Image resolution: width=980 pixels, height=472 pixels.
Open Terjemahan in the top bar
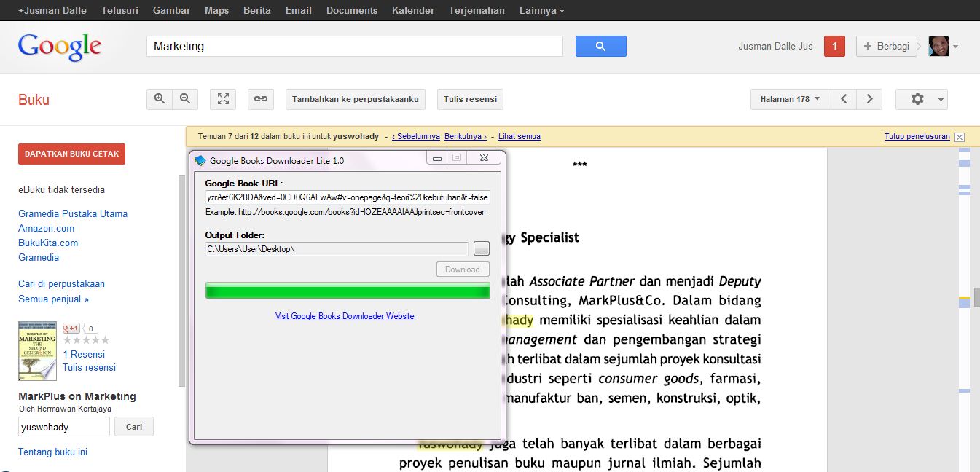(477, 10)
